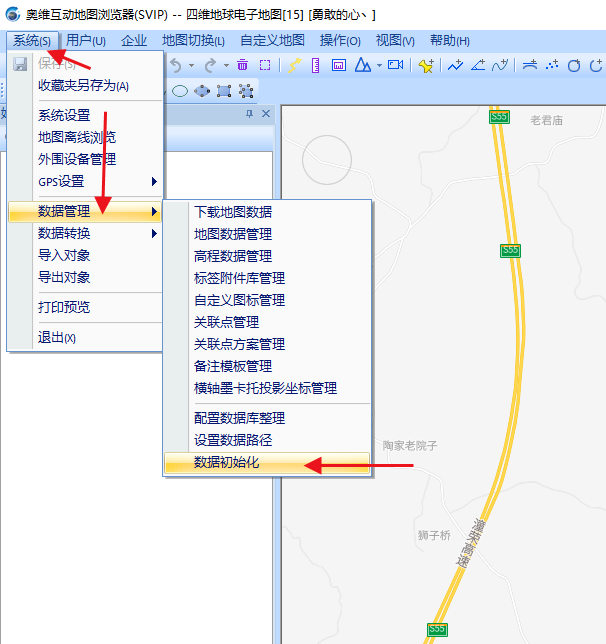Image resolution: width=606 pixels, height=644 pixels.
Task: Select 下载地图数据 submenu entry
Action: tap(267, 212)
